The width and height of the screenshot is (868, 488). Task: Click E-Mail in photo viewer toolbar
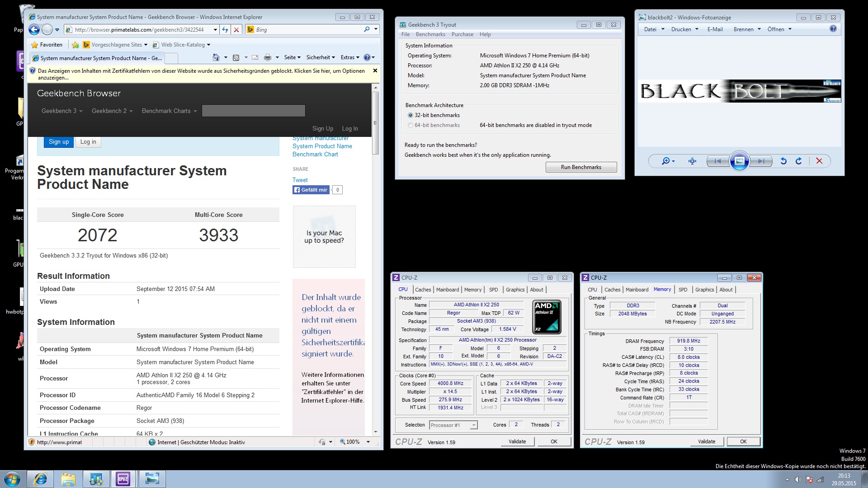point(715,29)
